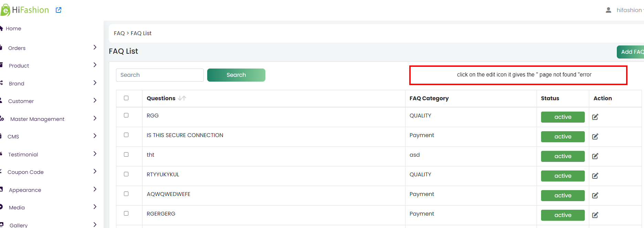Click edit icon for RTYYUKYKUL row
Viewport: 644px width, 228px height.
pos(595,176)
